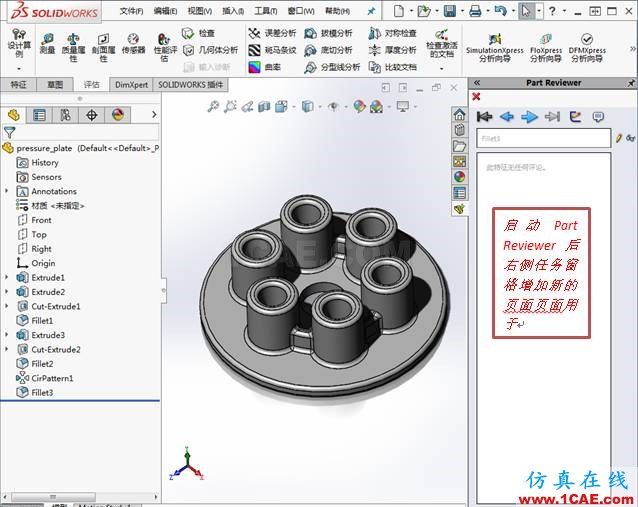Open Symmetry Check tool

pyautogui.click(x=392, y=33)
